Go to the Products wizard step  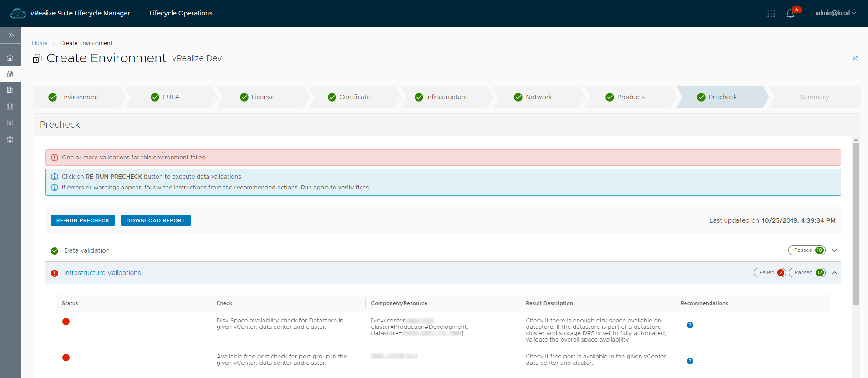(630, 97)
